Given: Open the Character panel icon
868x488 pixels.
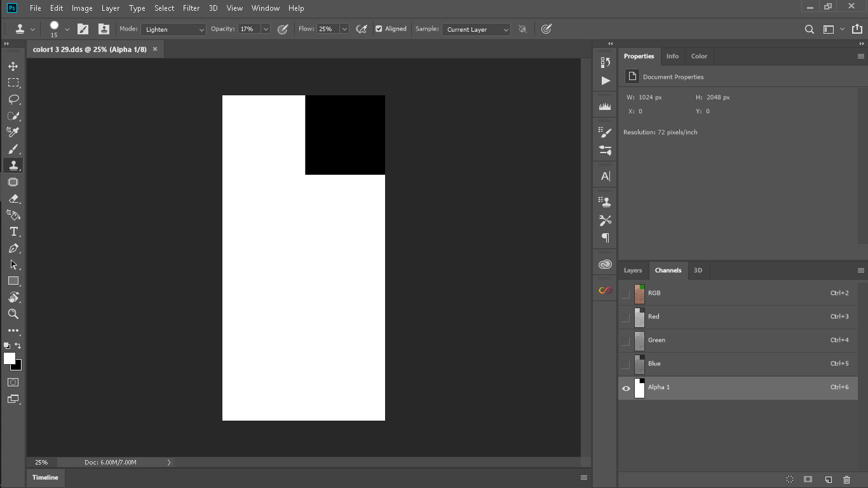Looking at the screenshot, I should (x=606, y=176).
